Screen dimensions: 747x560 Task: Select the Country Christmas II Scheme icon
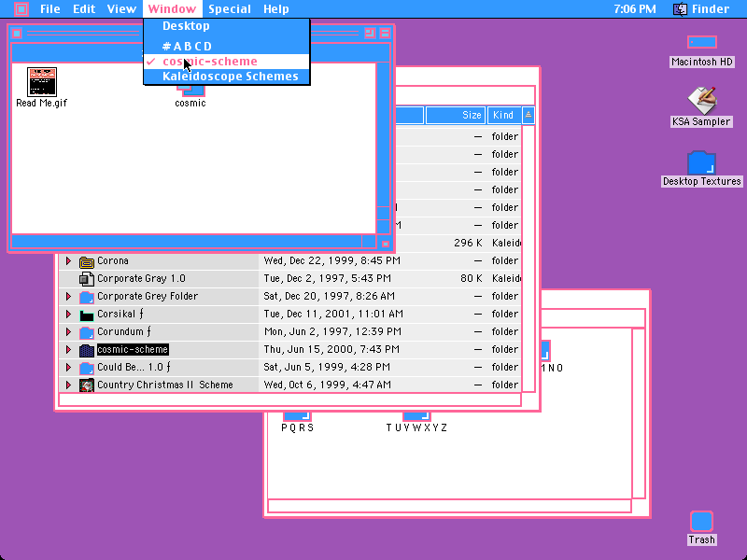click(x=86, y=385)
